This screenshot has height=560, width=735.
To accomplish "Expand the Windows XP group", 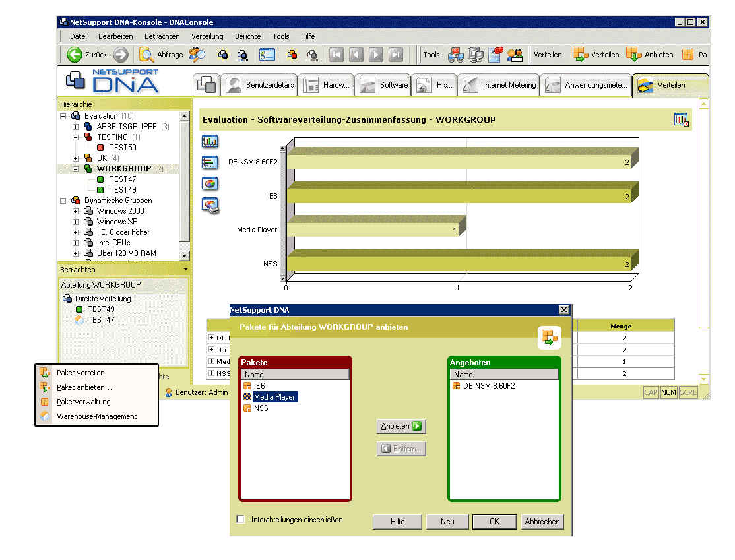I will (75, 222).
